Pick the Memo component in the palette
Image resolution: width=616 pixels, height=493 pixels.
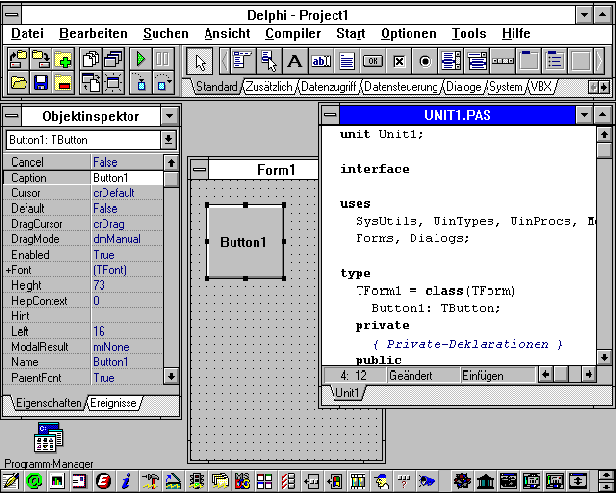[x=347, y=61]
